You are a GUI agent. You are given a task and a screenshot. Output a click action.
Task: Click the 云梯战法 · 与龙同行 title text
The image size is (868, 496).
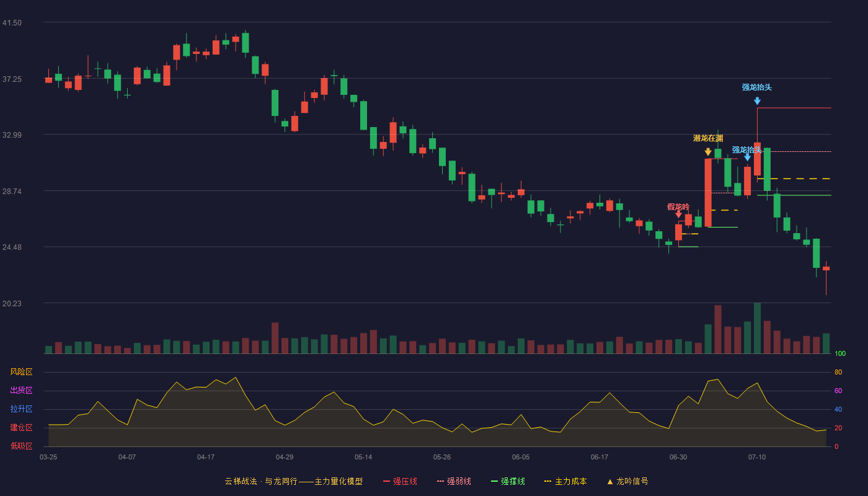pyautogui.click(x=261, y=481)
